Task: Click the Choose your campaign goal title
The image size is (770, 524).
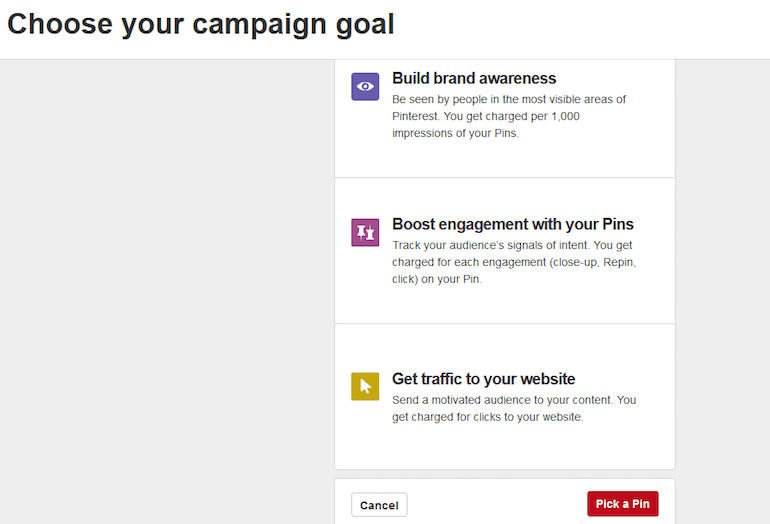Action: [x=201, y=25]
